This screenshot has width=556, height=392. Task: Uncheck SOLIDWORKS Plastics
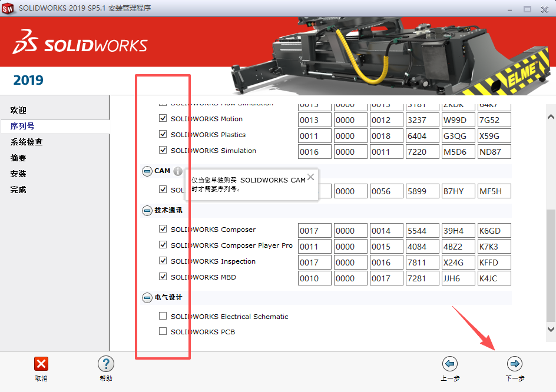click(x=163, y=134)
